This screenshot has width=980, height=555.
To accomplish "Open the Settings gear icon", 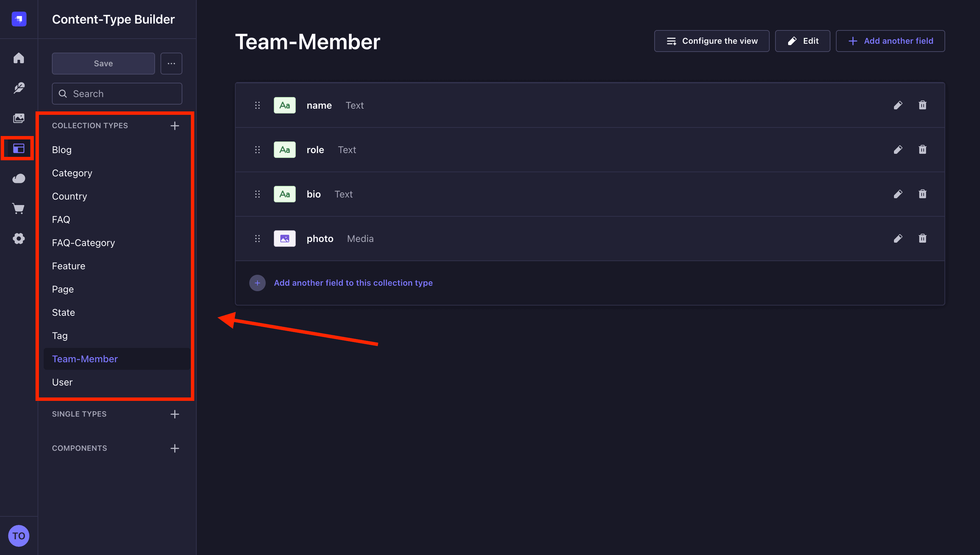I will (x=19, y=239).
